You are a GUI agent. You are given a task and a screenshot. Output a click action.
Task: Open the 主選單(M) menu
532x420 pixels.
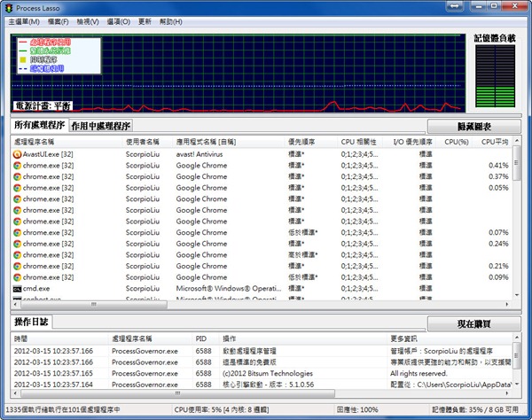coord(25,20)
